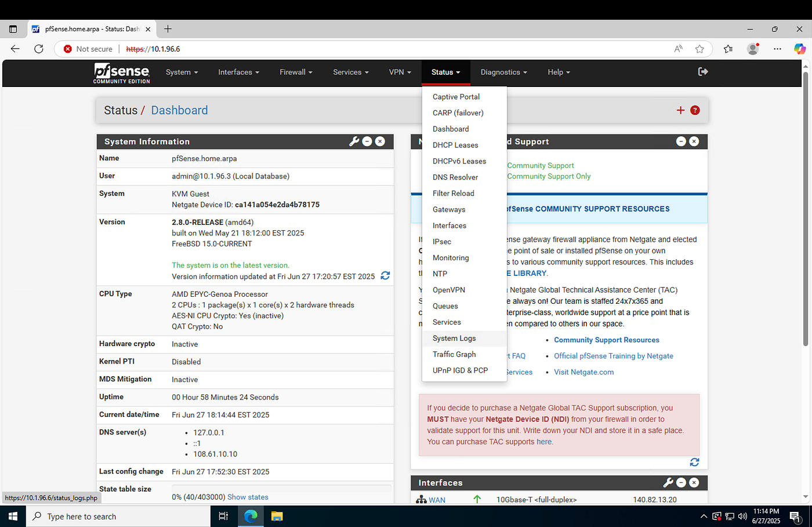Open System Information wrench settings icon
Viewport: 812px width, 527px height.
click(x=354, y=141)
